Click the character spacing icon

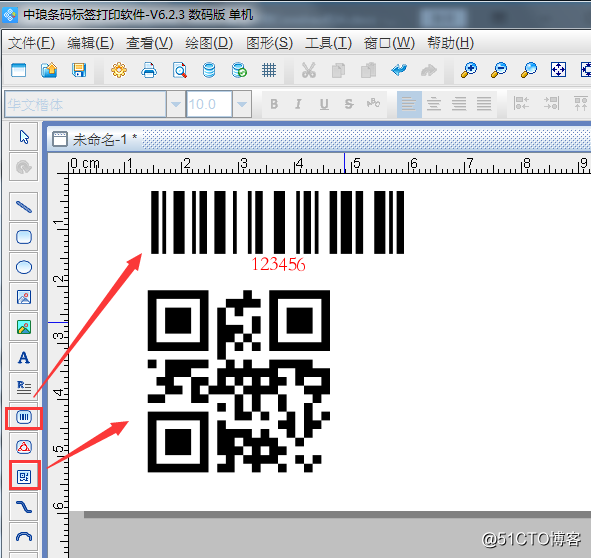pos(374,103)
